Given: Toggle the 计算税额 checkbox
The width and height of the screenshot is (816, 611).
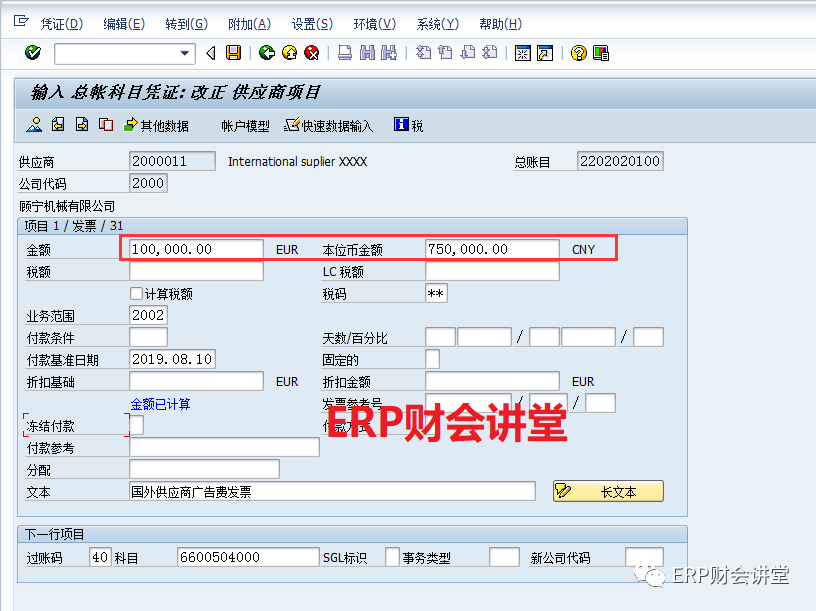Looking at the screenshot, I should coord(137,294).
